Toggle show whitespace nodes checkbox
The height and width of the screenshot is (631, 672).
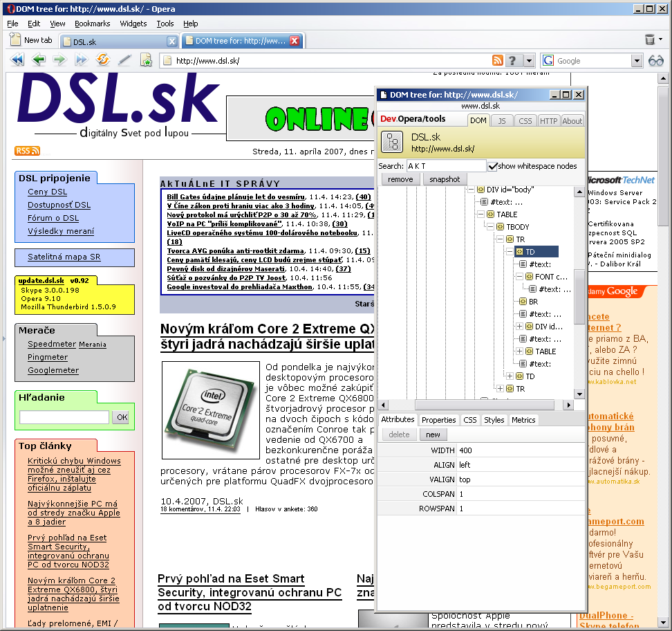coord(493,167)
